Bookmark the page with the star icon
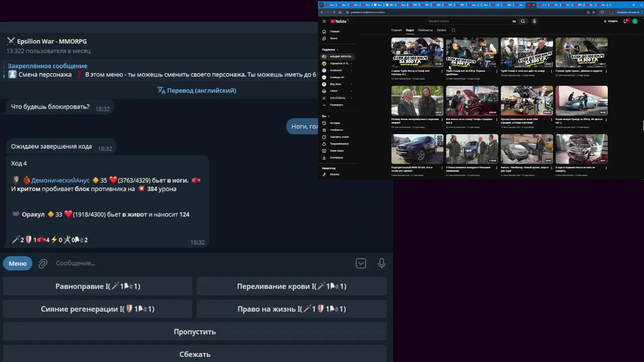The height and width of the screenshot is (362, 644). click(594, 12)
